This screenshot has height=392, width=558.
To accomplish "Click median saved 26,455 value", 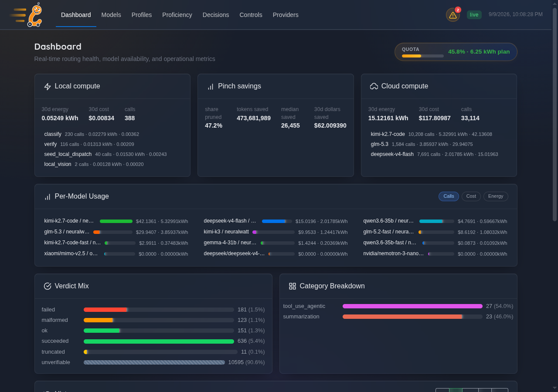I will point(290,125).
